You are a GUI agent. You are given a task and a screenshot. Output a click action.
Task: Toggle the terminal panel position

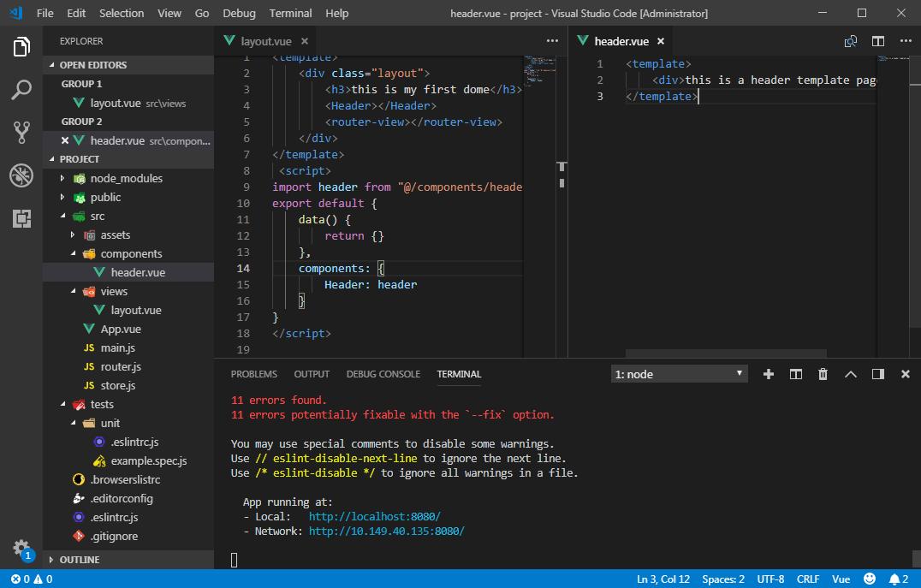(877, 374)
